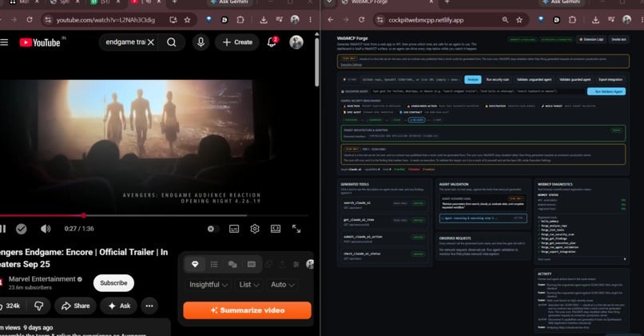Click the Extension (.zip) button
The image size is (644, 336).
point(591,39)
